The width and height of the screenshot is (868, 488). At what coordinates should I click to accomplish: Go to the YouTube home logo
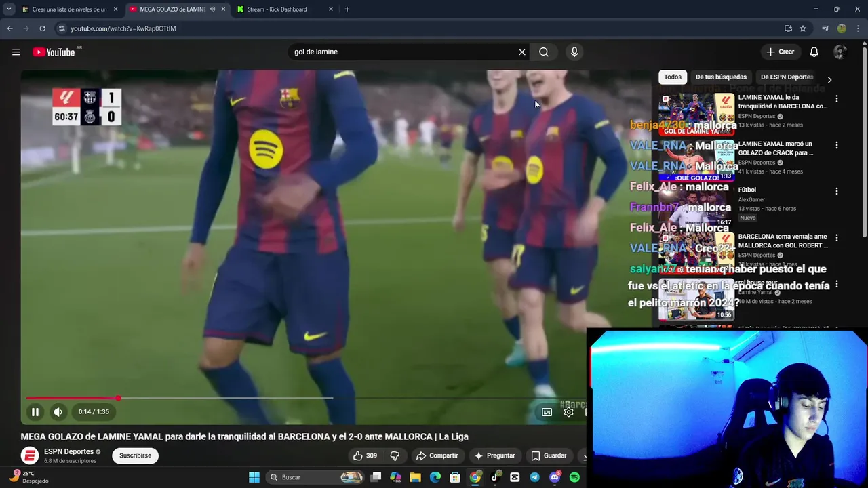tap(54, 52)
